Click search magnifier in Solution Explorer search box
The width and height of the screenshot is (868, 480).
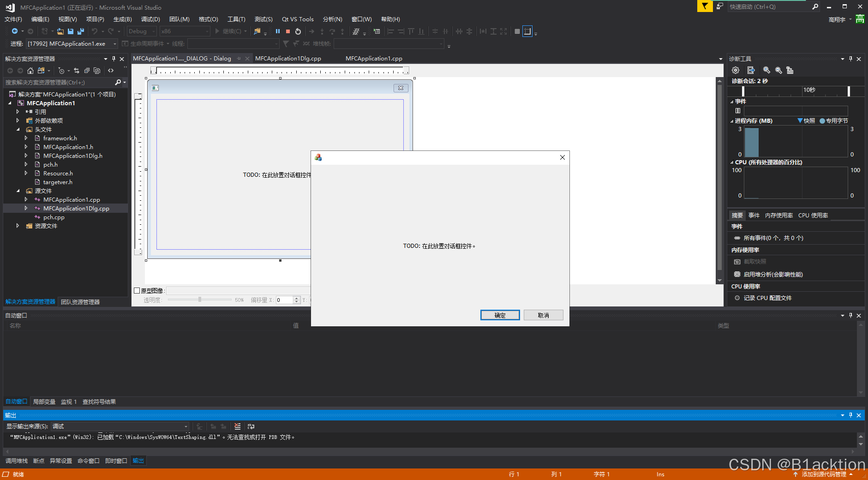click(118, 82)
